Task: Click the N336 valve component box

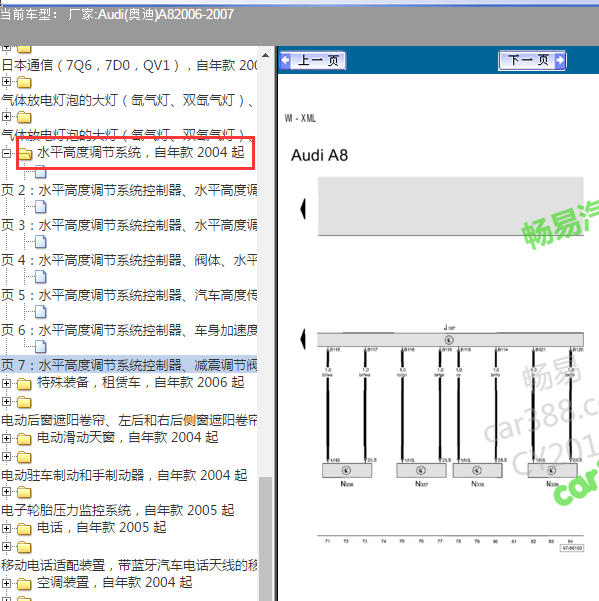Action: 347,470
